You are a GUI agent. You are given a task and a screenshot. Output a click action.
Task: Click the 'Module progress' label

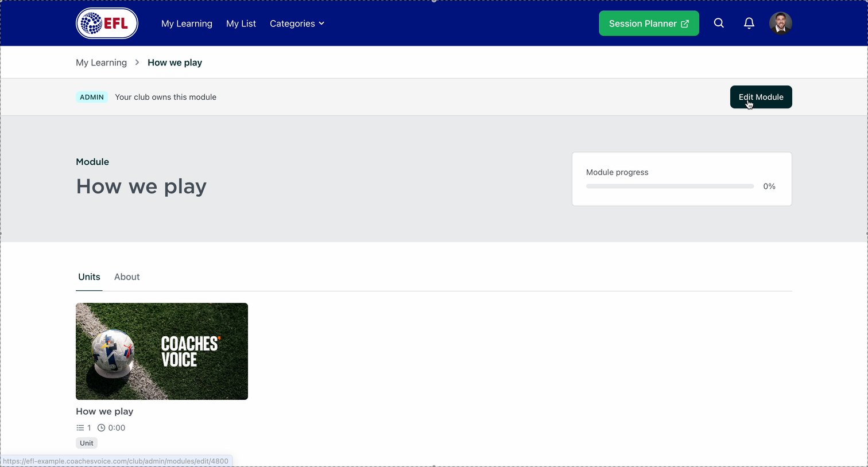pyautogui.click(x=617, y=172)
